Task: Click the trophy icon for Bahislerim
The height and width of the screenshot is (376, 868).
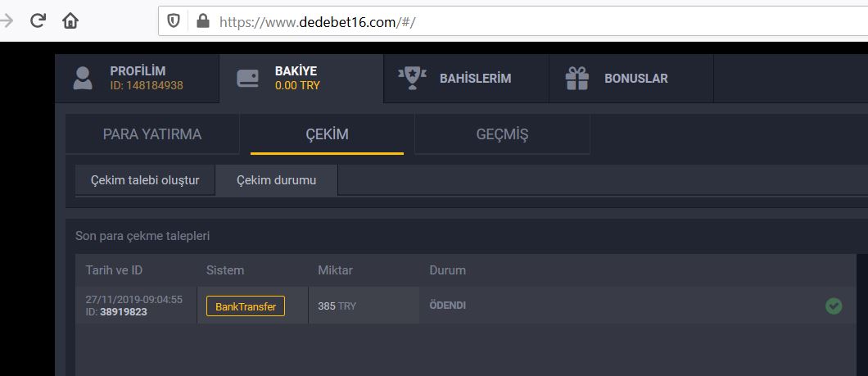Action: tap(412, 79)
